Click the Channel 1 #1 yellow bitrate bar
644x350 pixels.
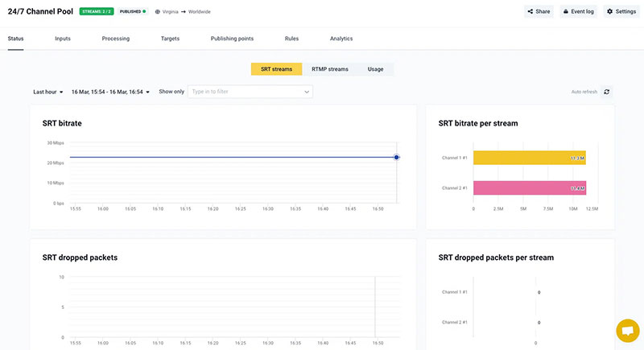coord(529,159)
